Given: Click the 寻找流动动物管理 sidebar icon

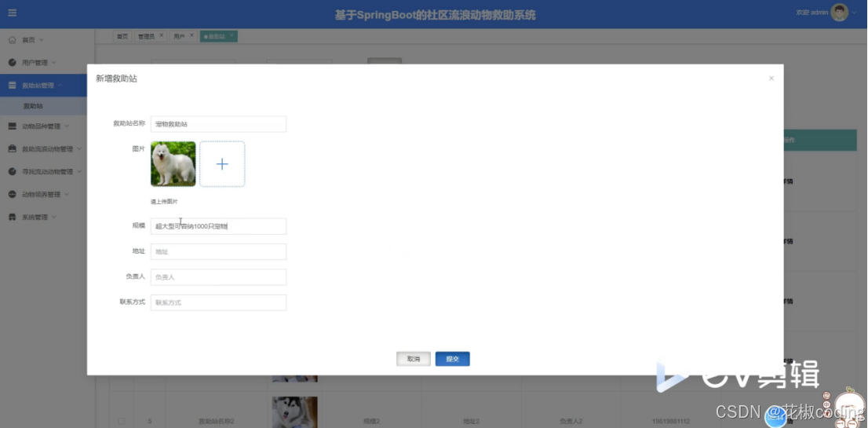Looking at the screenshot, I should click(x=13, y=172).
